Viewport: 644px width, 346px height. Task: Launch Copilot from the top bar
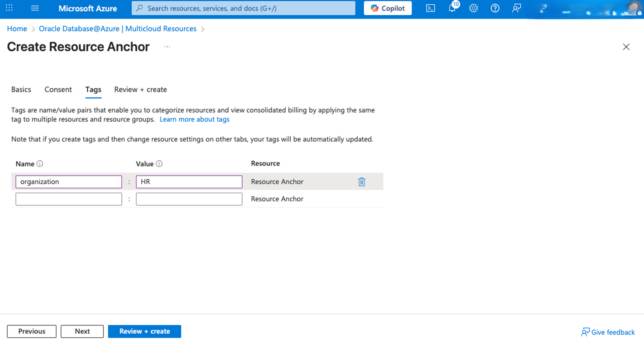387,8
